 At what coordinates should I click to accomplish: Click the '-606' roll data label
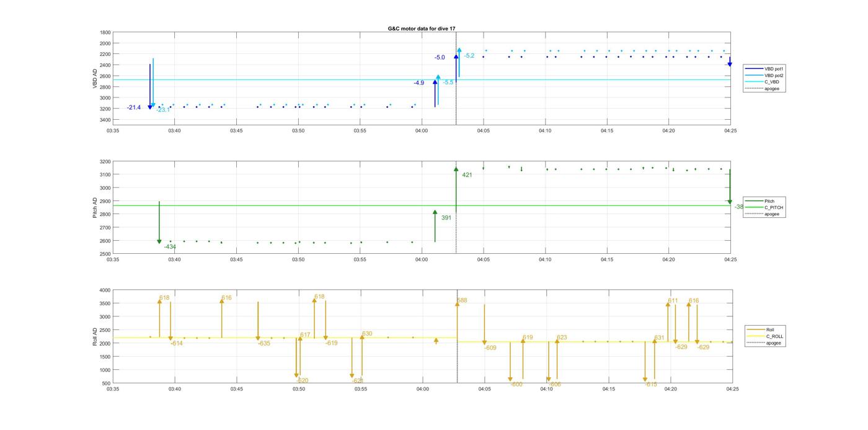coord(555,385)
